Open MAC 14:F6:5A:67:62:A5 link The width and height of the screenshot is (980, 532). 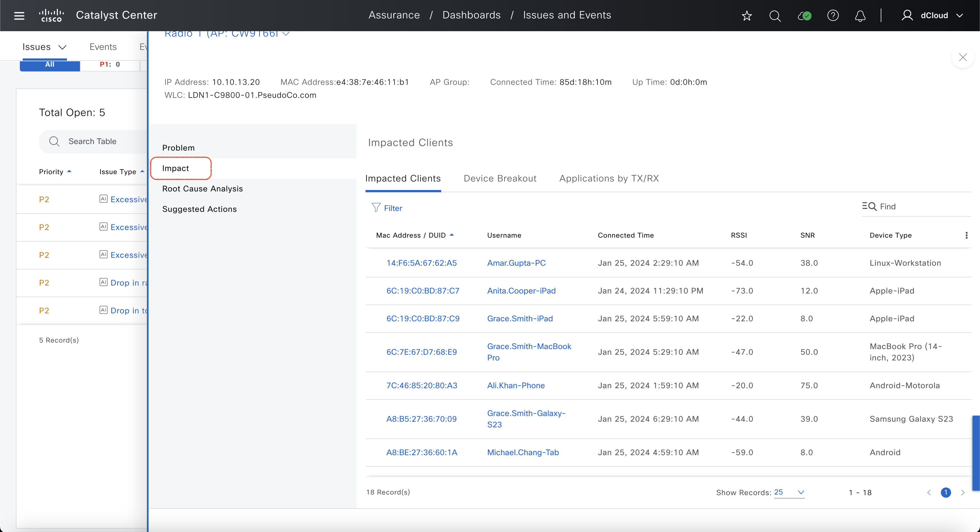coord(422,263)
